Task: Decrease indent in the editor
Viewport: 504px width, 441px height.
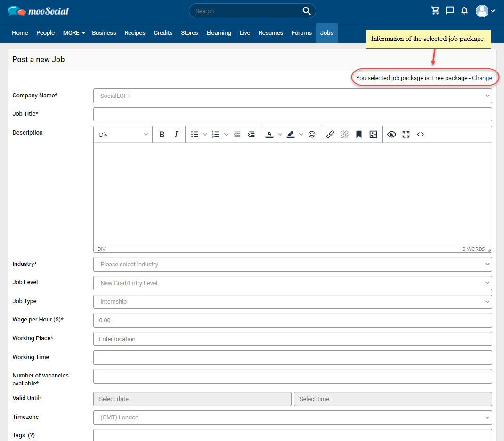Action: tap(237, 135)
